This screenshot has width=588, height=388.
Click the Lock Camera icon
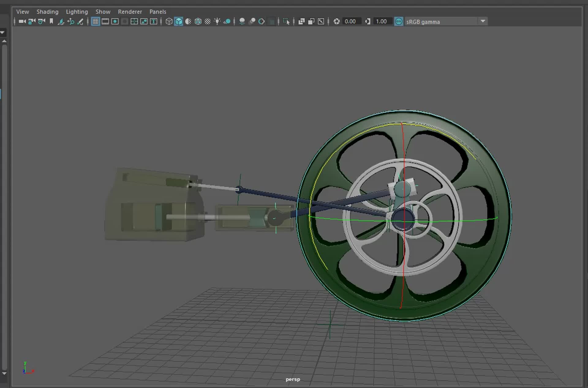[32, 21]
